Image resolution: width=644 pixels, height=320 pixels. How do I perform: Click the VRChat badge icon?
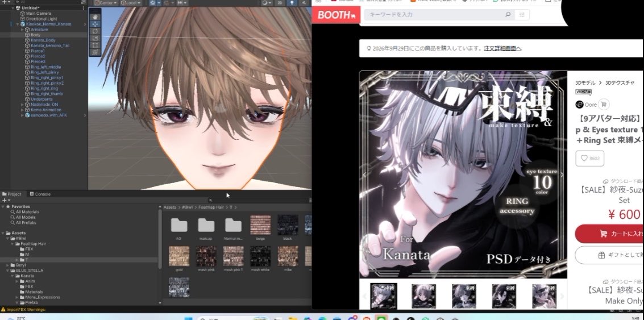pos(584,92)
